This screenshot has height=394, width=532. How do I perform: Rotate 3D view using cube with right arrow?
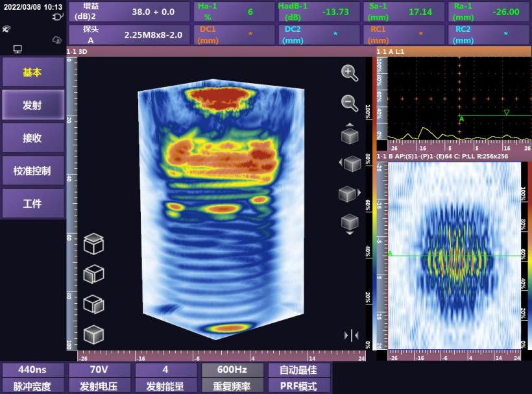coord(349,193)
